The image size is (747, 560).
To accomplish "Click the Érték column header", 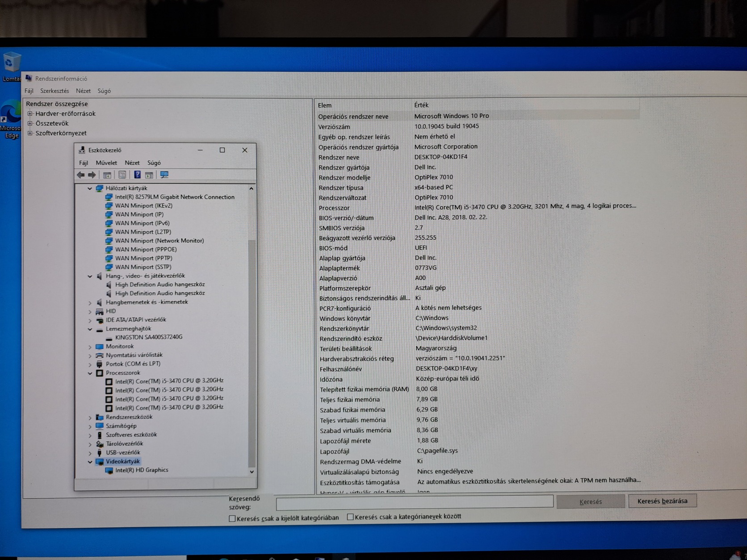I will 421,105.
